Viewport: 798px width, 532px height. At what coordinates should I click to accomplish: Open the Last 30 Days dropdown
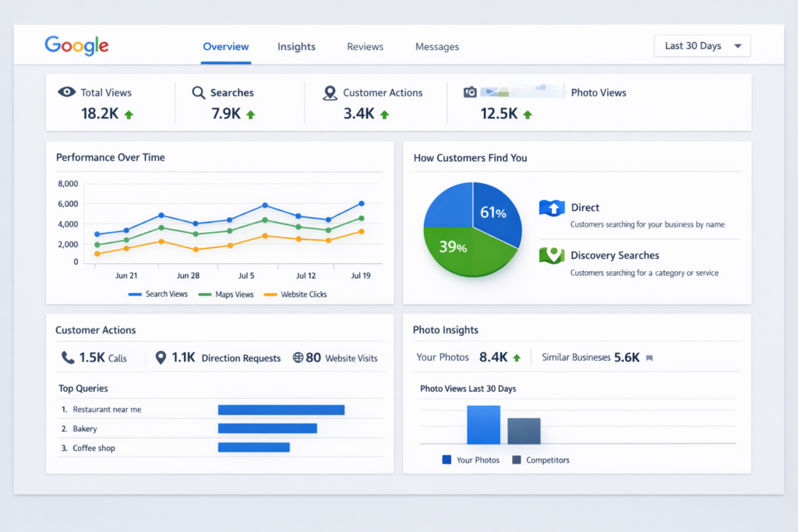pyautogui.click(x=702, y=46)
